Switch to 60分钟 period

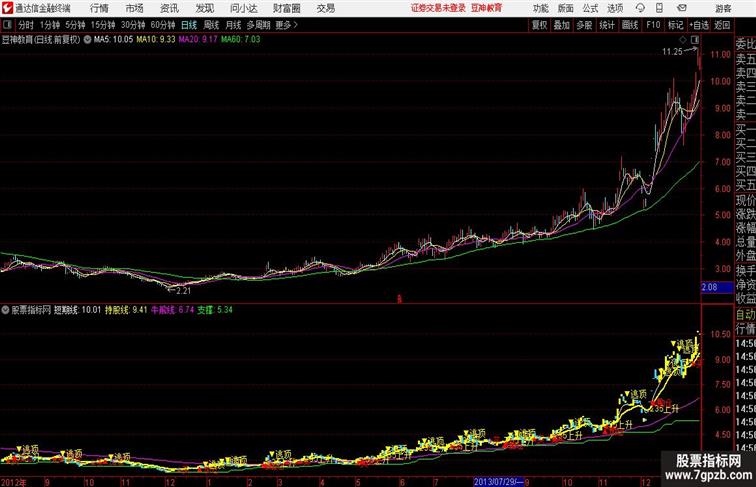(163, 25)
